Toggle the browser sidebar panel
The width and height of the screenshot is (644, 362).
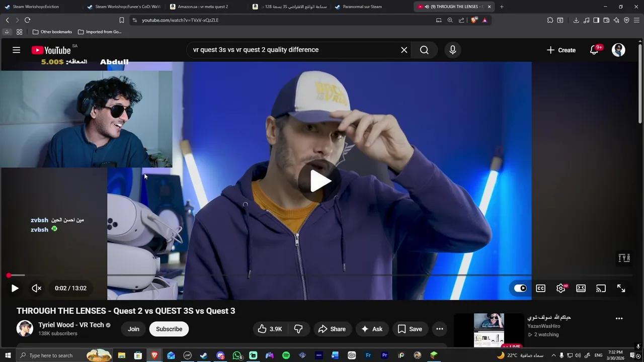click(x=596, y=20)
